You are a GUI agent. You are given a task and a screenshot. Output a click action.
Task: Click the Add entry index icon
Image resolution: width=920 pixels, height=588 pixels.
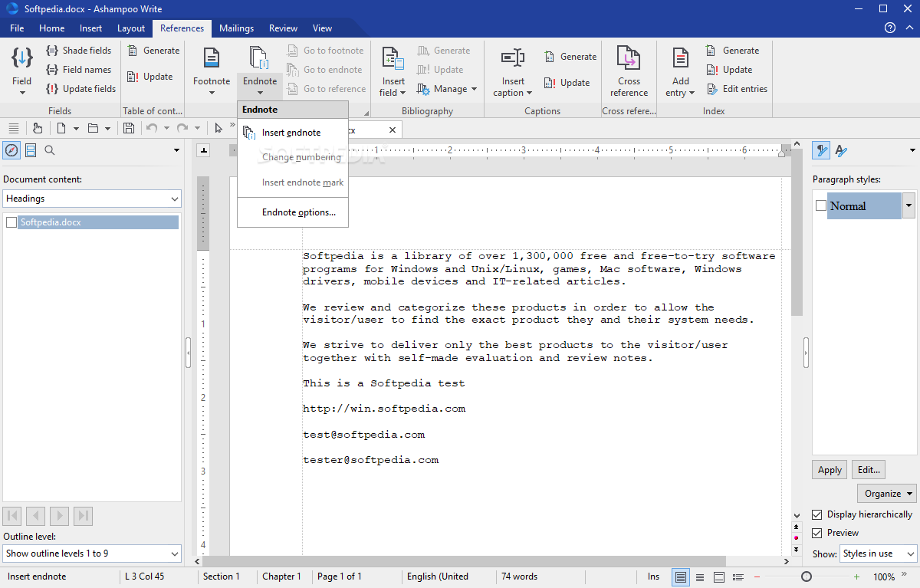[x=680, y=58]
